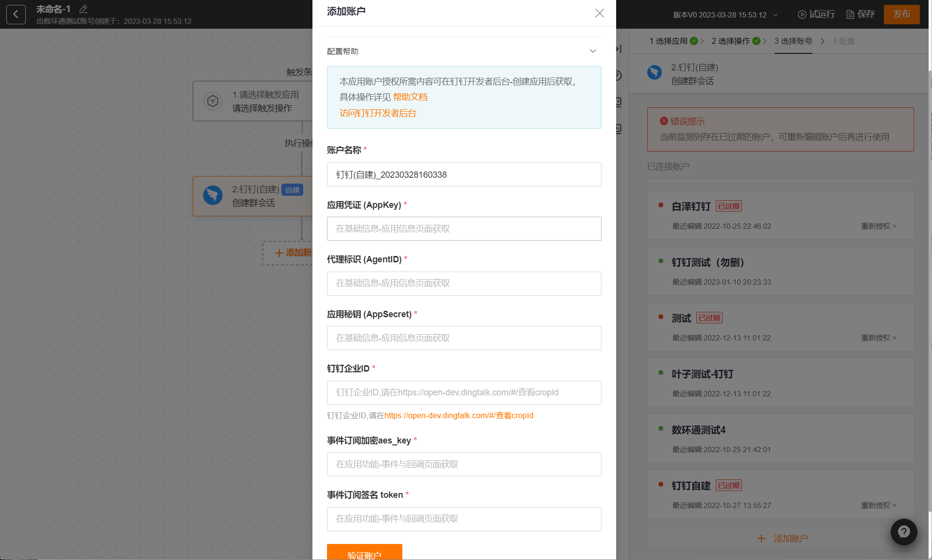Click the 试运行 play icon
The height and width of the screenshot is (560, 932).
(802, 15)
